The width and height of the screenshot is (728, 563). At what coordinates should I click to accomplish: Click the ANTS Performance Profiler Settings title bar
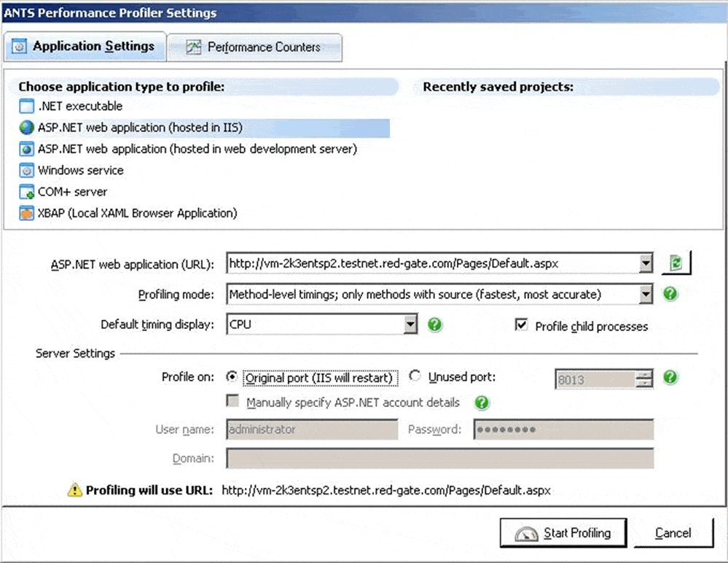(x=364, y=12)
